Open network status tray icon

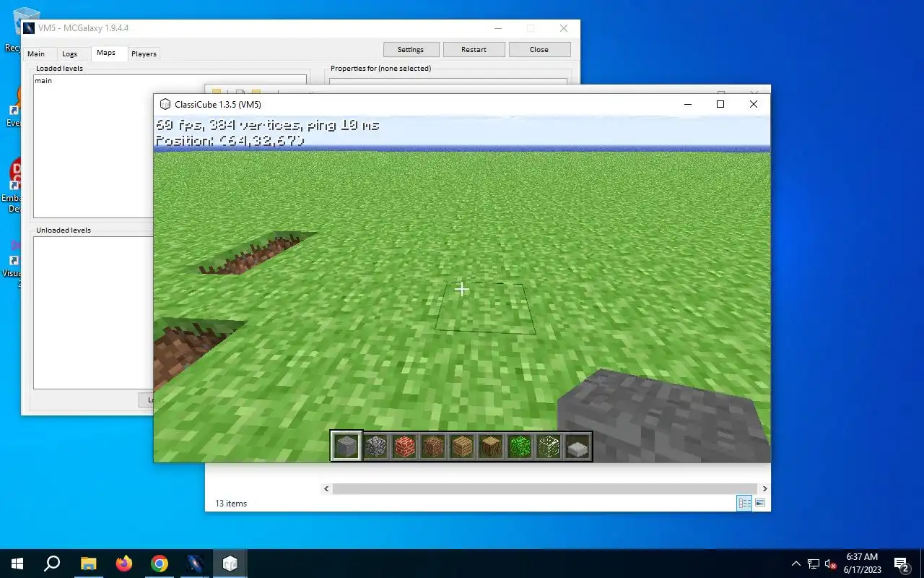point(814,564)
